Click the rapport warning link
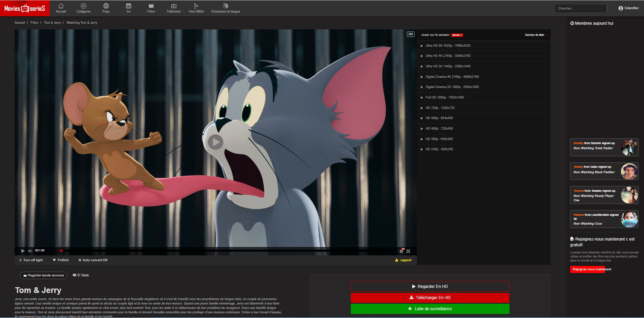The height and width of the screenshot is (318, 644). pyautogui.click(x=403, y=260)
